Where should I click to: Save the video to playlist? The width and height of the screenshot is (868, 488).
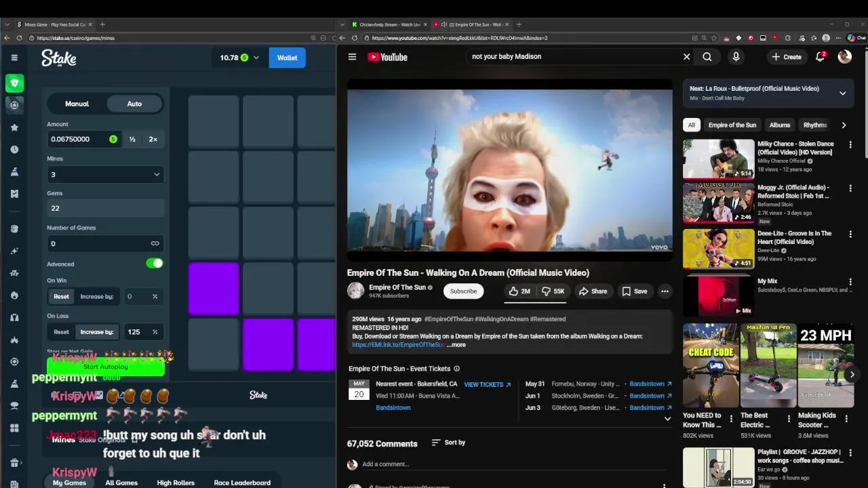pos(635,291)
